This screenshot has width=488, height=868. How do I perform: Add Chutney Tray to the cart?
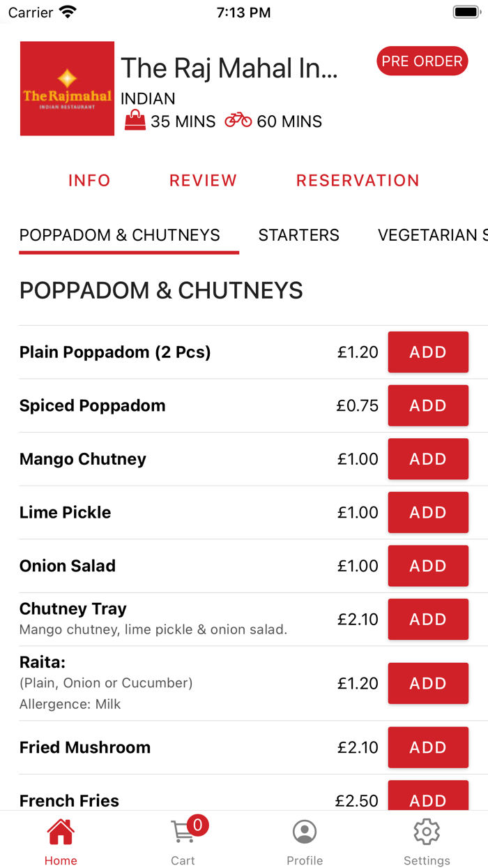[428, 620]
